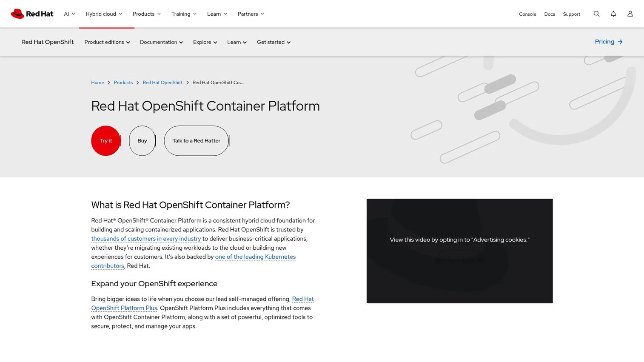Image resolution: width=644 pixels, height=362 pixels.
Task: Open the Products dropdown in top navigation
Action: point(147,14)
